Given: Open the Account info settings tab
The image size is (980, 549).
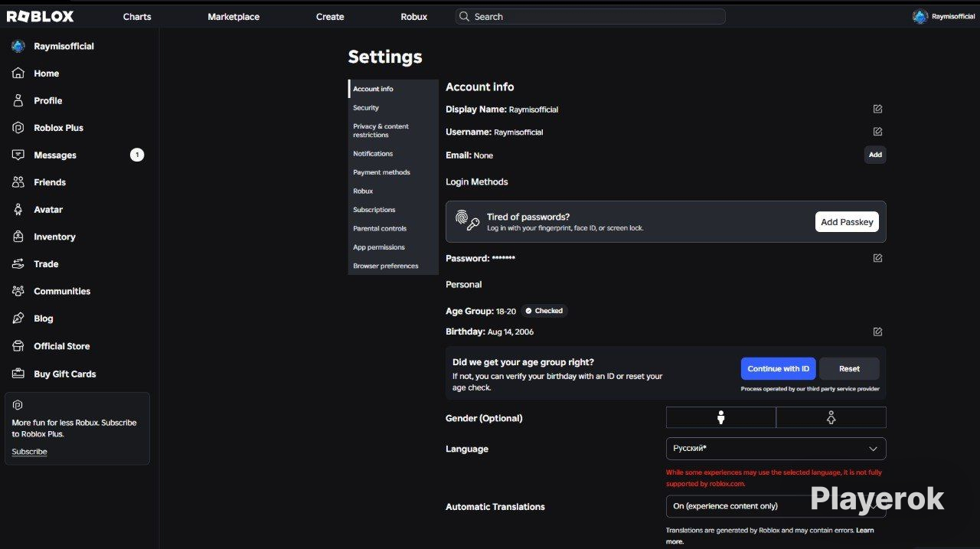Looking at the screenshot, I should pyautogui.click(x=393, y=89).
